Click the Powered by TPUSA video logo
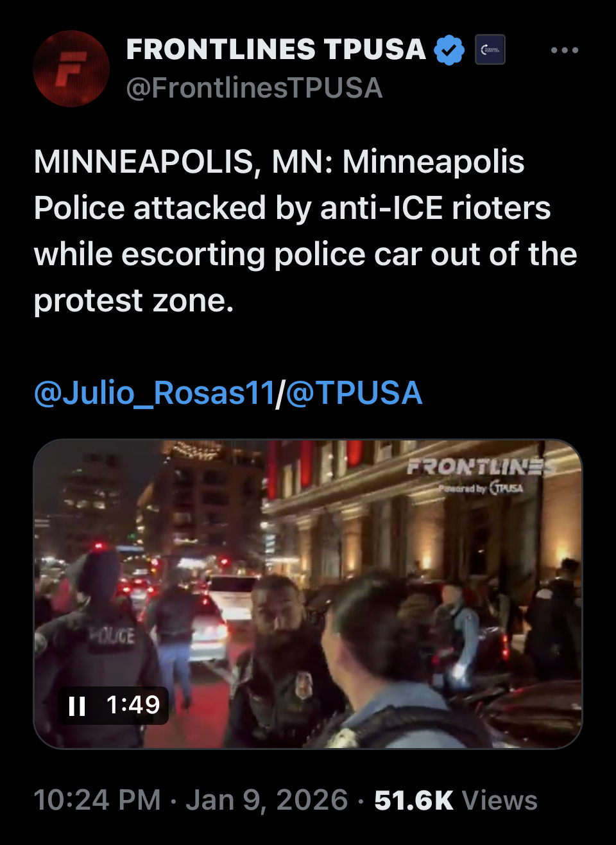 coord(481,489)
